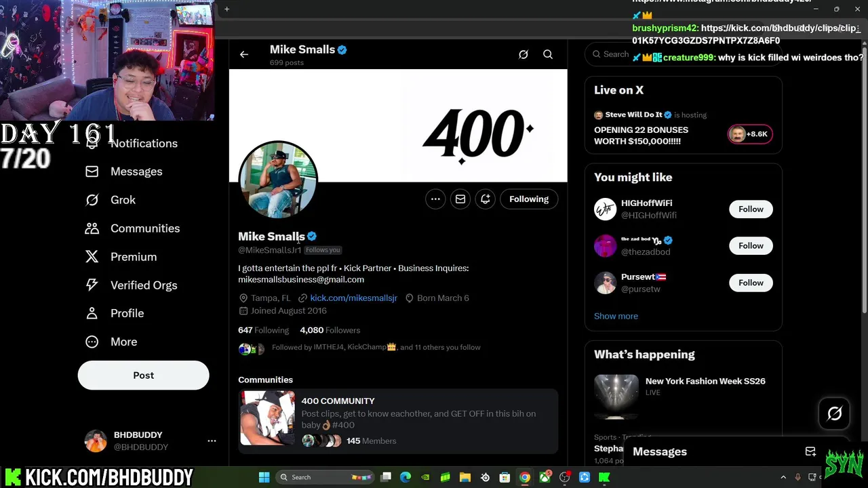868x488 pixels.
Task: Open Microsoft Edge from taskbar
Action: [406, 477]
